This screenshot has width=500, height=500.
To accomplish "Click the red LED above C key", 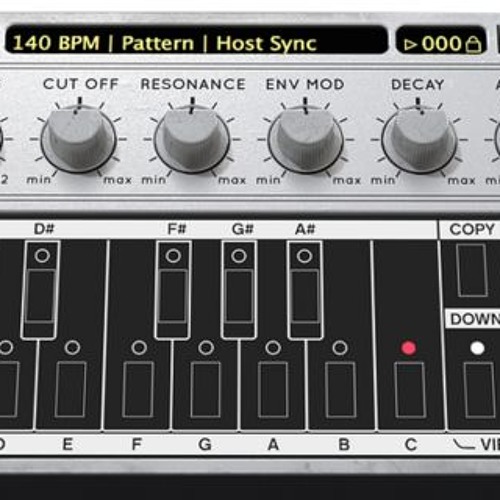I will [x=409, y=348].
